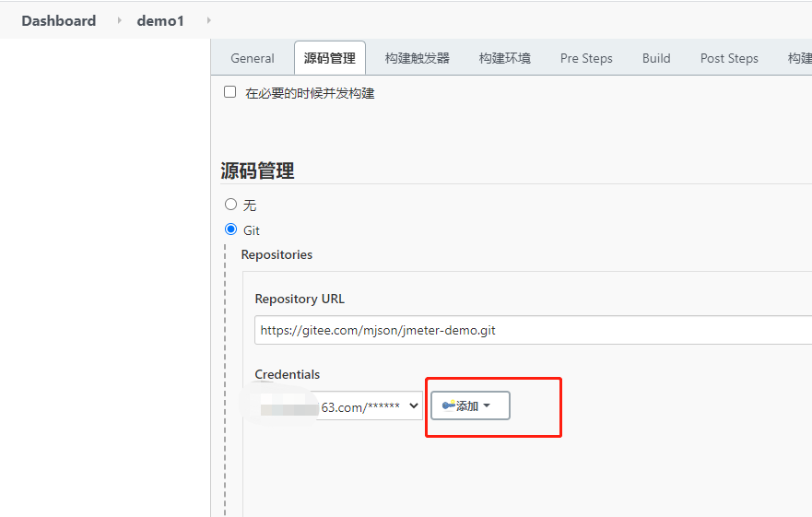Image resolution: width=812 pixels, height=517 pixels.
Task: Select the 源码管理 tab
Action: (x=330, y=58)
